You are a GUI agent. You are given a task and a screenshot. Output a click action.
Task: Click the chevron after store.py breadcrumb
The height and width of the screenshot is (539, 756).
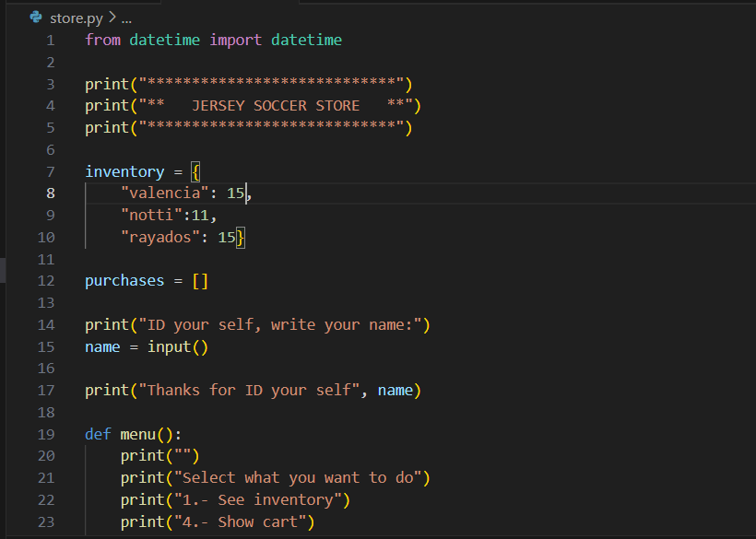click(x=112, y=18)
